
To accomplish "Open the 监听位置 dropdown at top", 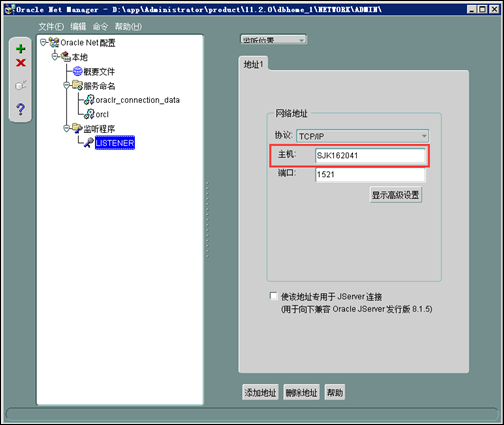I will [273, 40].
